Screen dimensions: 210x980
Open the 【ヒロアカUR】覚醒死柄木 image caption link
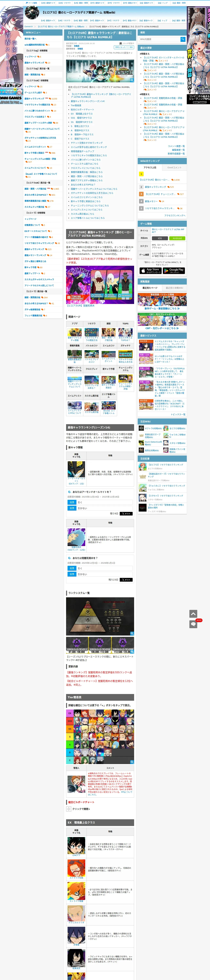pyautogui.click(x=81, y=305)
